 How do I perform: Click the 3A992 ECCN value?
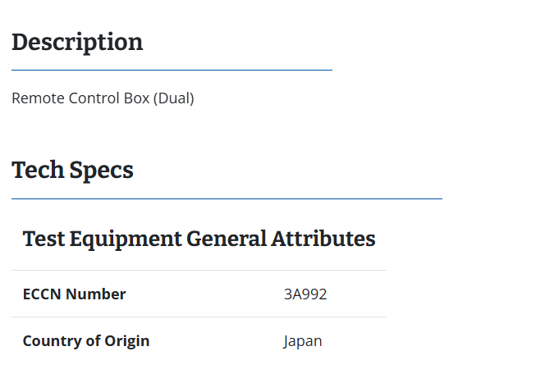pos(305,294)
